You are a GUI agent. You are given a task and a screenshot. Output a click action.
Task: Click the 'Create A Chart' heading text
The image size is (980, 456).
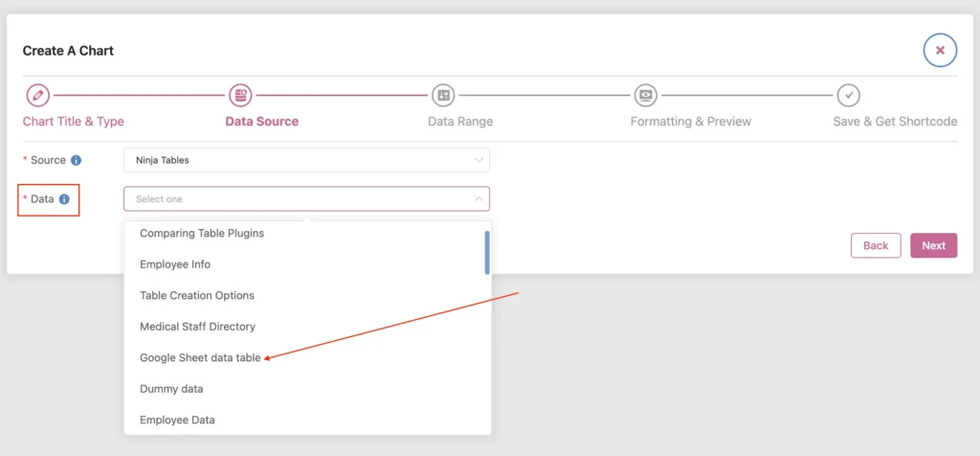coord(68,51)
